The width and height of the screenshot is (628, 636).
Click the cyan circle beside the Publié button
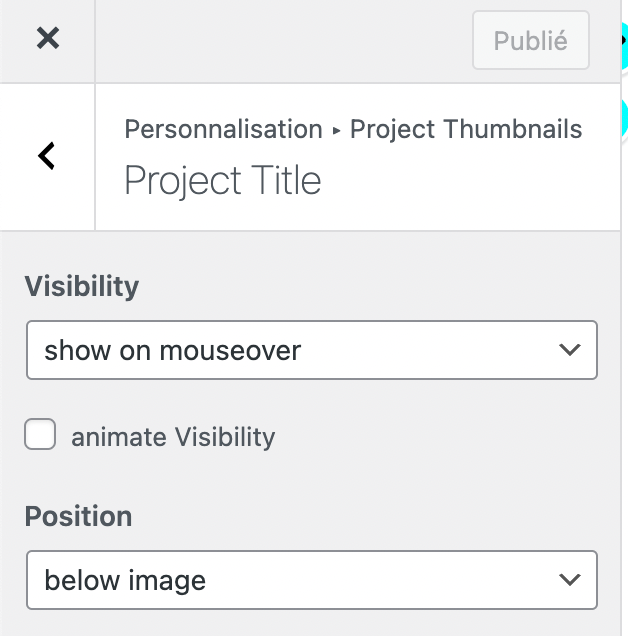(x=623, y=40)
